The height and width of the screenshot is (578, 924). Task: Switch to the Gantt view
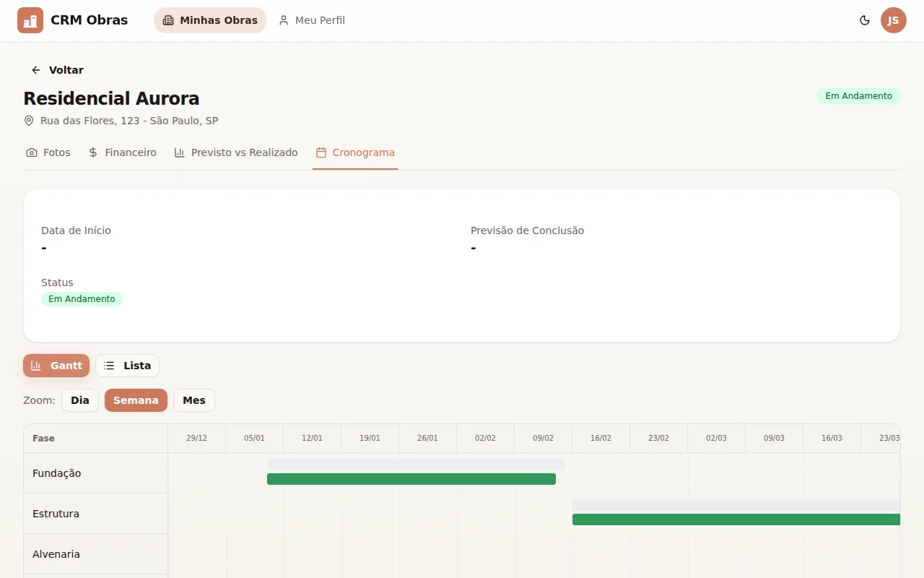(x=56, y=366)
